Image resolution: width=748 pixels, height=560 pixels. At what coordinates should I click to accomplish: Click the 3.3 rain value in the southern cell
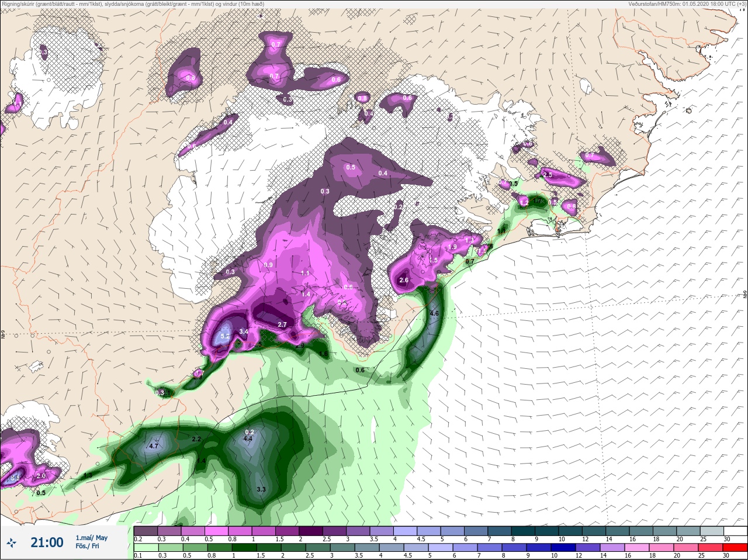click(x=261, y=489)
